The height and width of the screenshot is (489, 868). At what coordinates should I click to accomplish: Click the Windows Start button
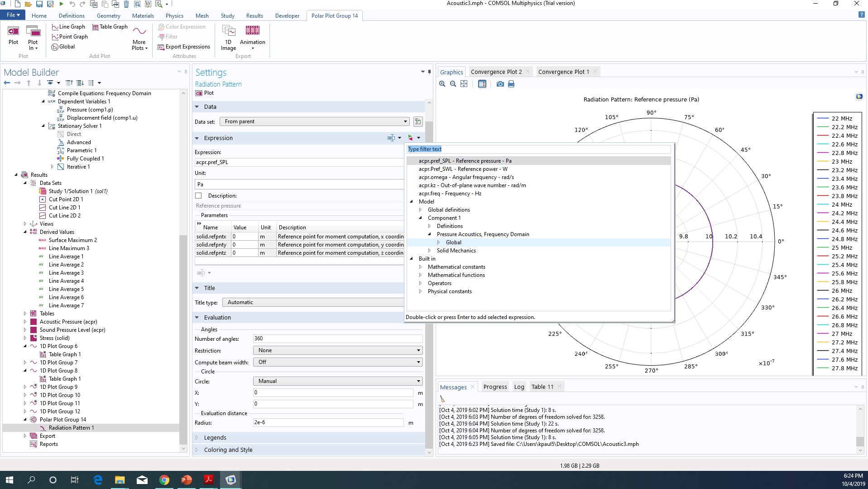pyautogui.click(x=10, y=480)
